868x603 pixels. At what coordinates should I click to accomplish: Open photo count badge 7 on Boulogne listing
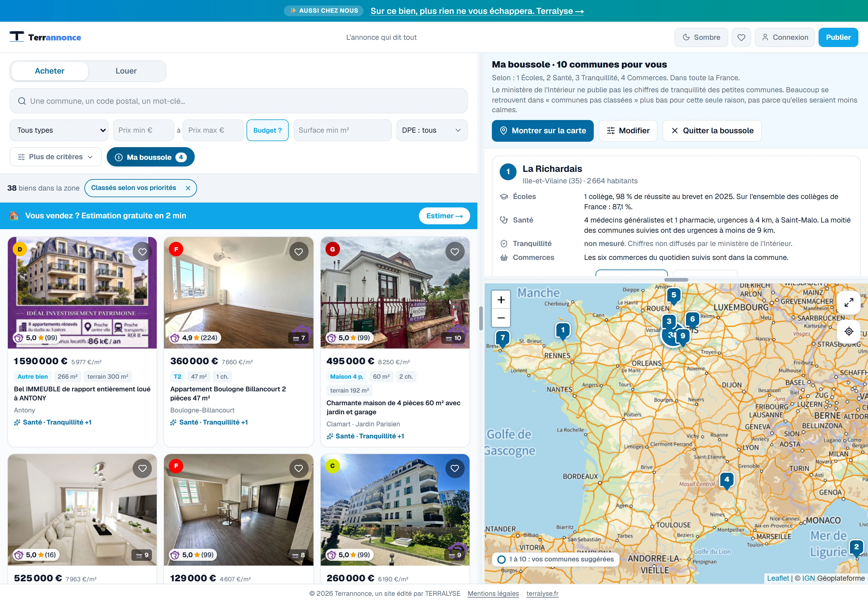click(299, 338)
